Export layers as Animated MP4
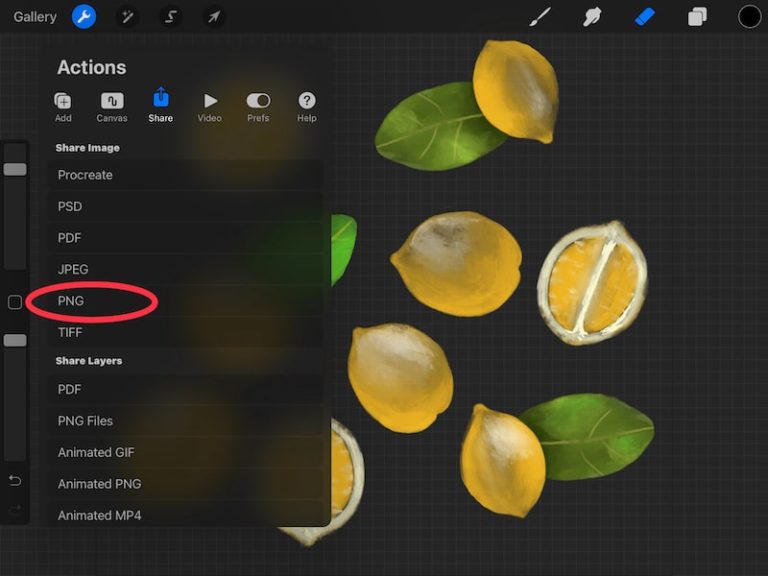768x576 pixels. 185,515
